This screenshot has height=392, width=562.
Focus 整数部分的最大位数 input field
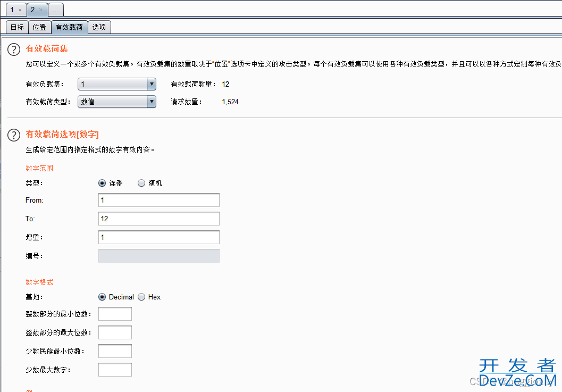[115, 332]
